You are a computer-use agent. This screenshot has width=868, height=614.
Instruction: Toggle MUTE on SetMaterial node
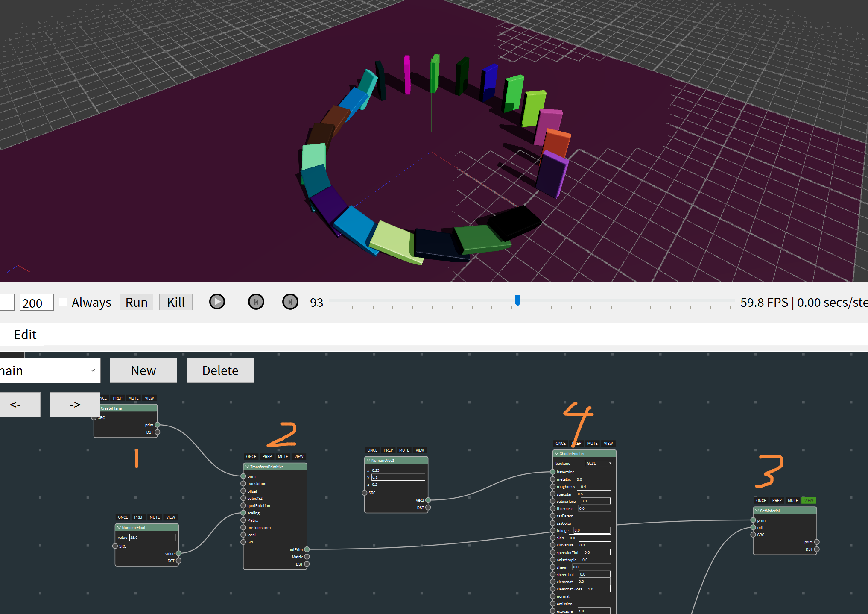coord(793,500)
